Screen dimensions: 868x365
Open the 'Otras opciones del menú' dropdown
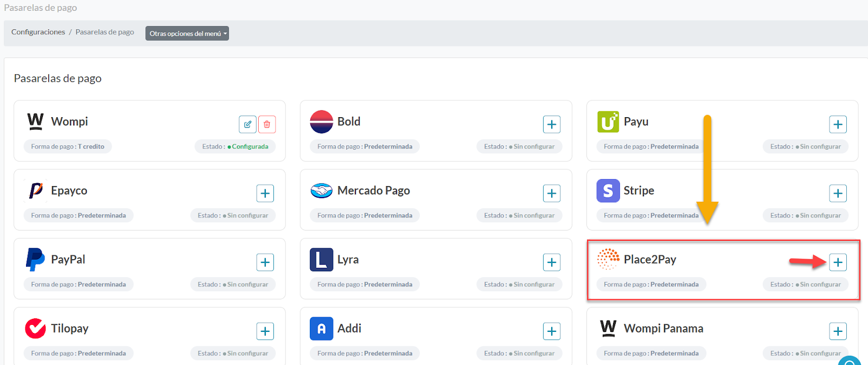pos(187,34)
